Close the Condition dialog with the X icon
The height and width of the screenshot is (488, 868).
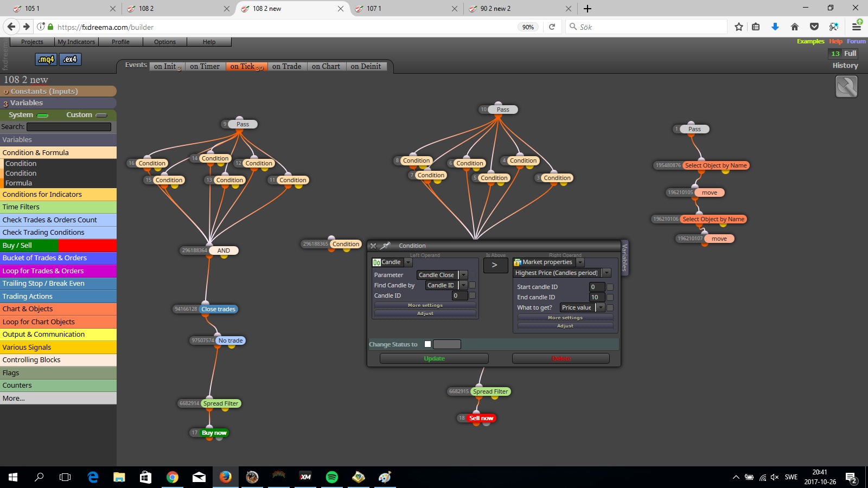tap(373, 246)
